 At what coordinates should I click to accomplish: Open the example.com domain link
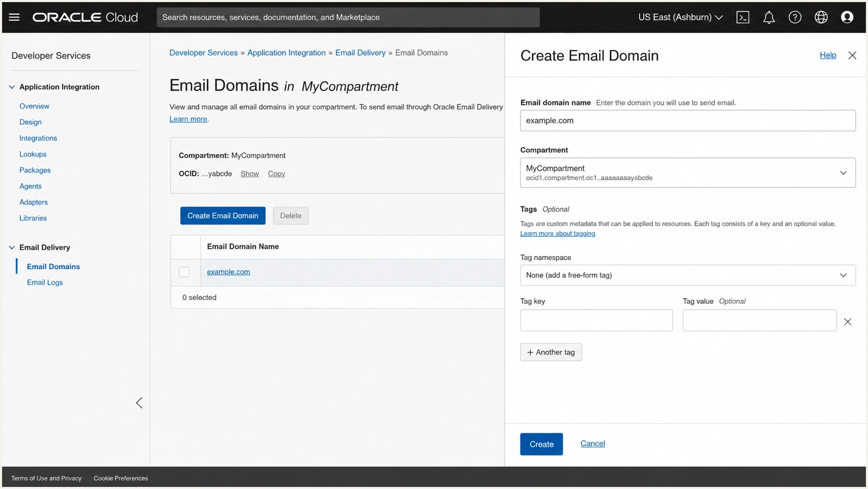[x=228, y=272]
